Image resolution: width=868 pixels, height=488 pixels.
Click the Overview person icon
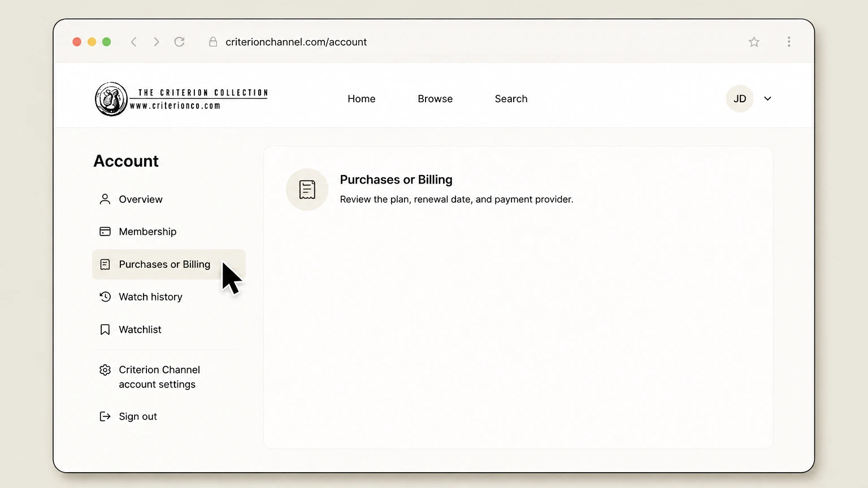(x=105, y=199)
